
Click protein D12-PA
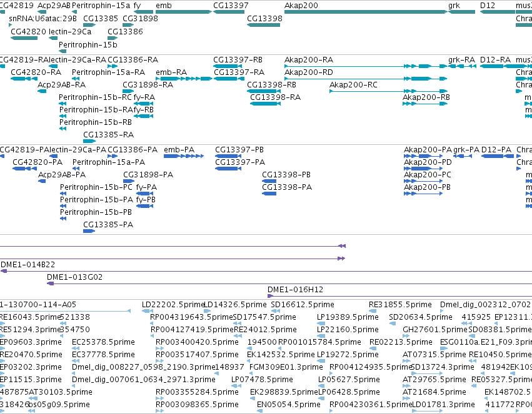[x=496, y=150]
